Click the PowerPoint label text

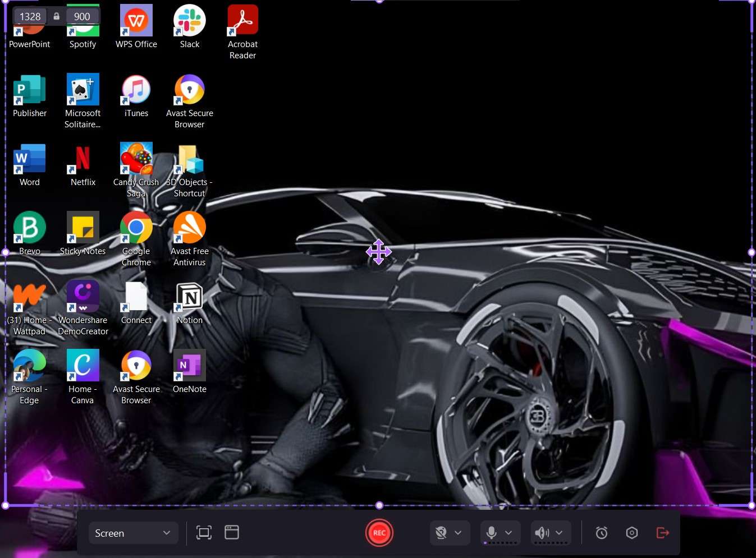[30, 44]
